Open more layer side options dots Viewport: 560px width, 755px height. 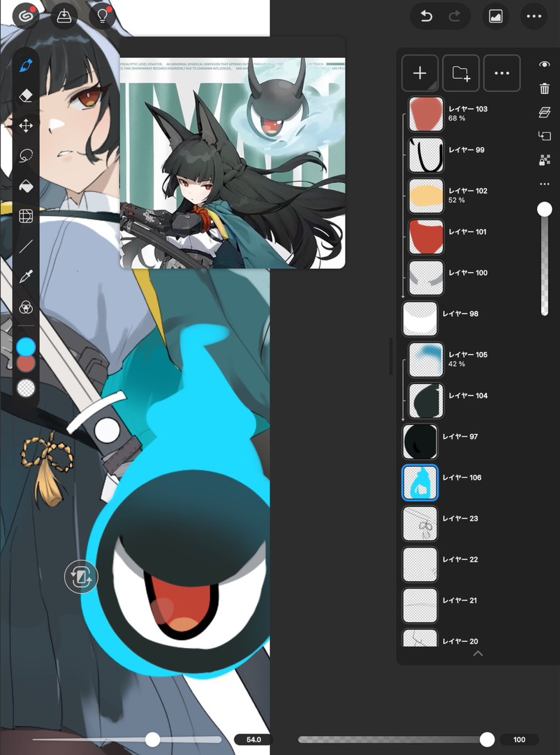coord(545,184)
